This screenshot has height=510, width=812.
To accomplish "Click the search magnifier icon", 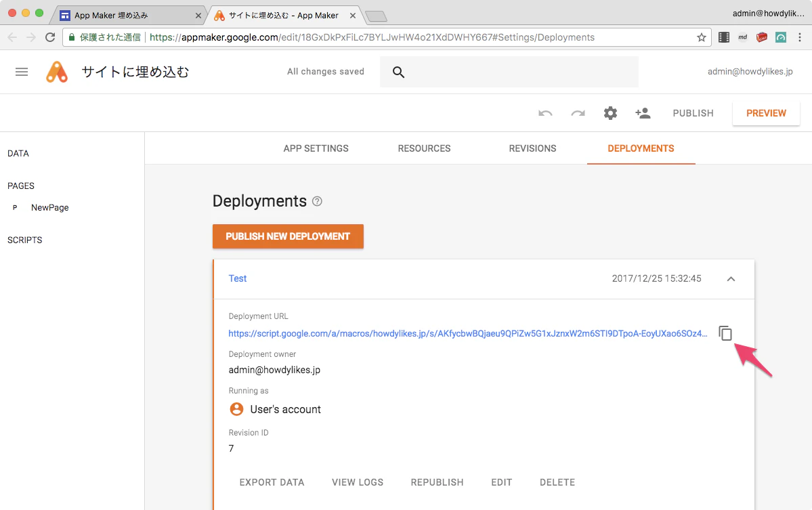I will [398, 72].
